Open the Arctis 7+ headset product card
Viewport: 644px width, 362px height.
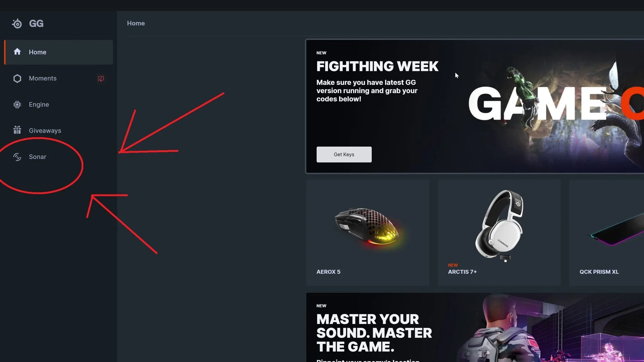coord(499,233)
